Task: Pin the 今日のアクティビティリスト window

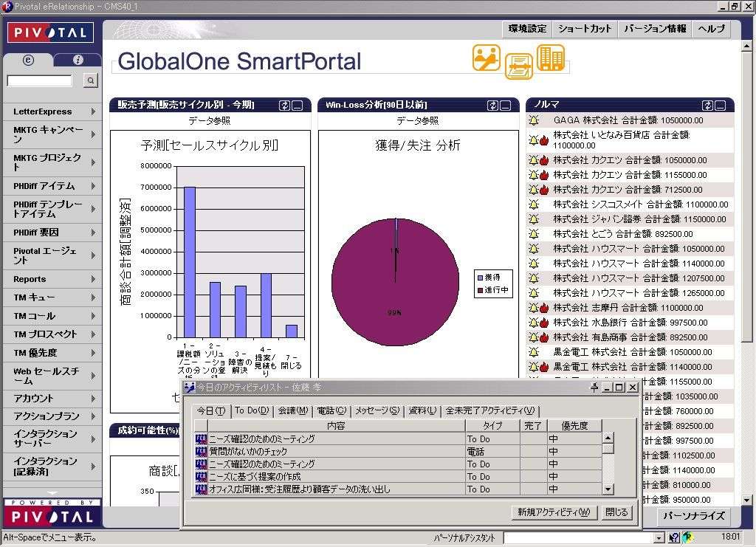Action: coord(594,387)
